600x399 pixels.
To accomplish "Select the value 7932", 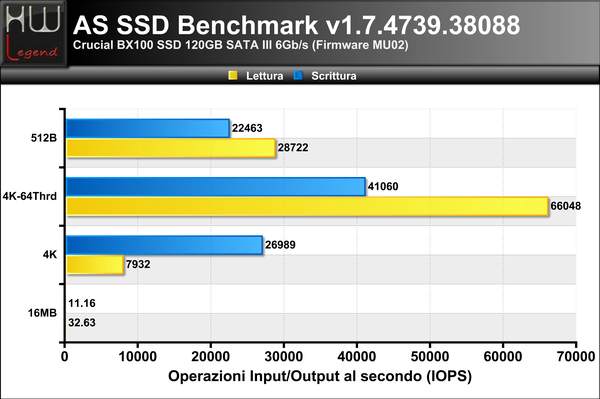I will pyautogui.click(x=138, y=264).
